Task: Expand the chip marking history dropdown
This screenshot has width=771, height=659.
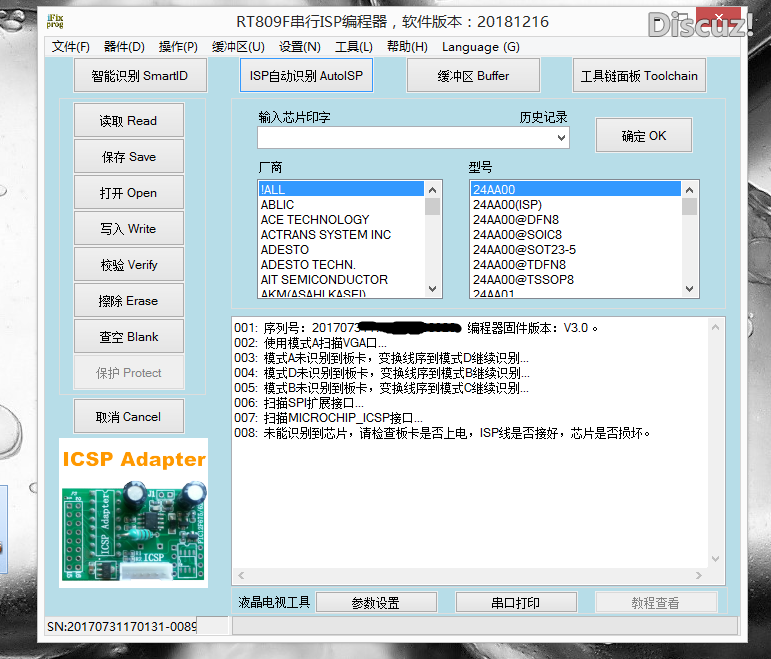Action: [x=561, y=138]
